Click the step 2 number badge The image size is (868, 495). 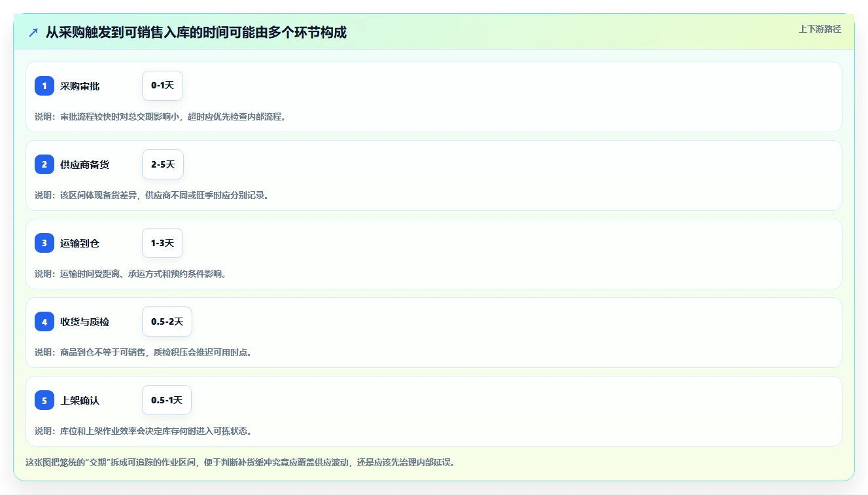tap(44, 164)
